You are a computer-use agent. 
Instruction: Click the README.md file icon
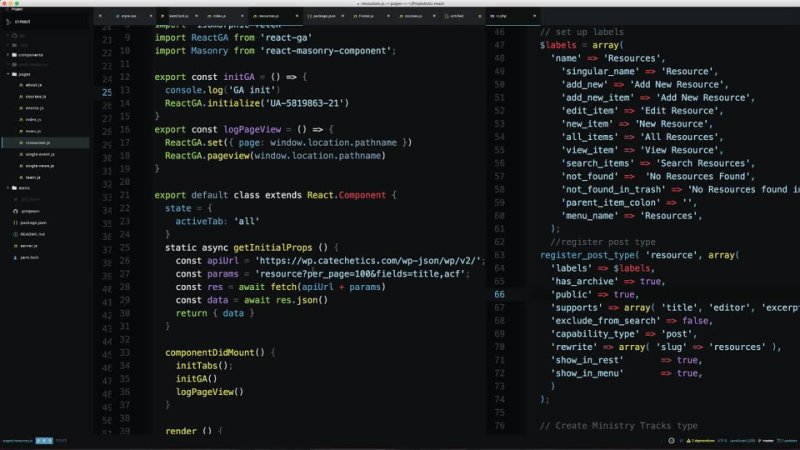click(15, 234)
